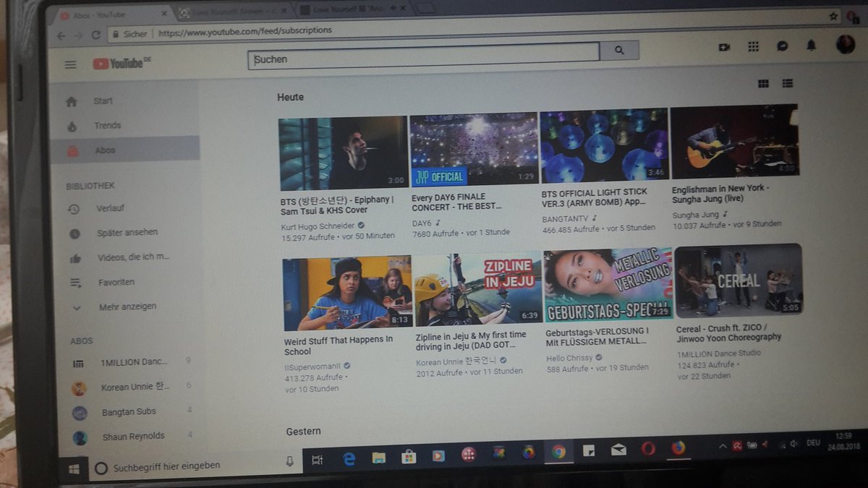The height and width of the screenshot is (488, 868).
Task: Click the playlist icon beside Favoriten
Action: pos(76,283)
